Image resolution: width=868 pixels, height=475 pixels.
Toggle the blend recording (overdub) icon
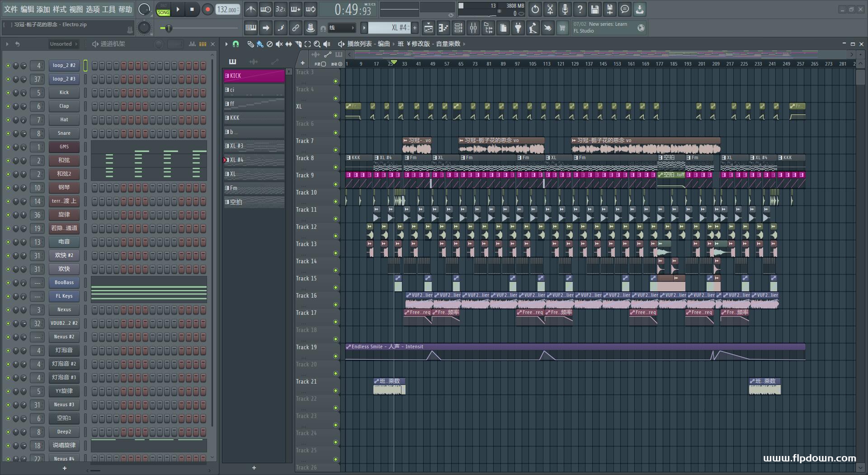click(296, 9)
